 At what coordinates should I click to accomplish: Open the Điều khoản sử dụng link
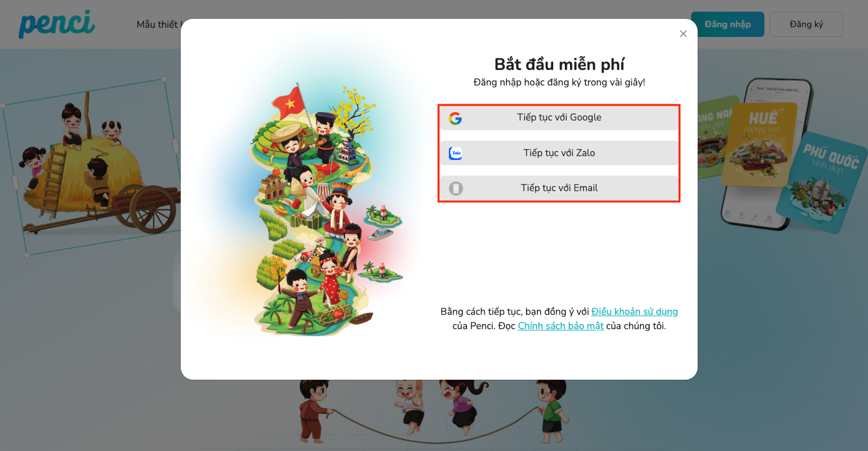click(x=635, y=312)
